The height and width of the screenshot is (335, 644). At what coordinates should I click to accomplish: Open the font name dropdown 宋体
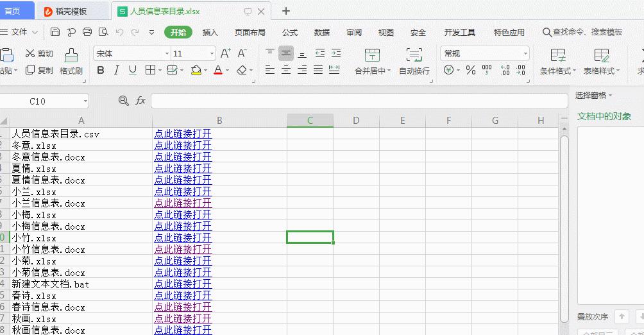click(167, 54)
